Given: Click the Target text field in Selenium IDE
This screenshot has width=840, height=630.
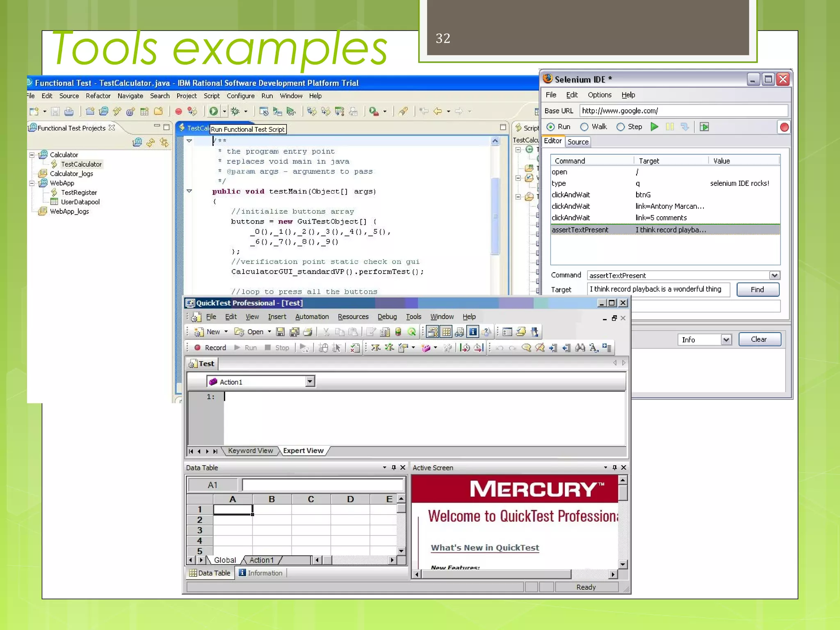Looking at the screenshot, I should coord(658,289).
